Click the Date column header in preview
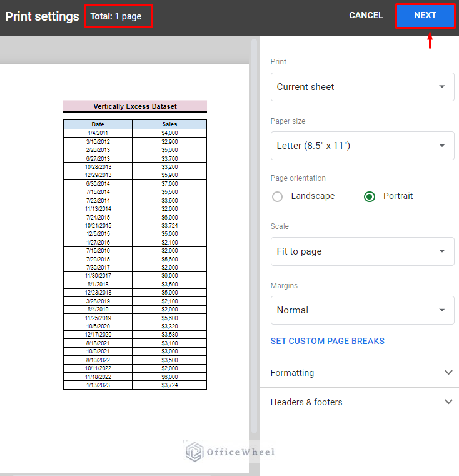This screenshot has width=459, height=476. [x=98, y=124]
